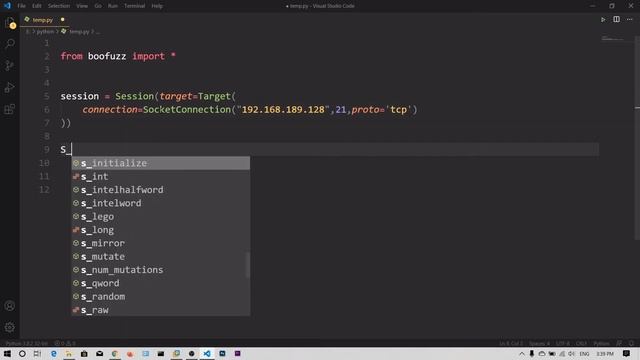Screen dimensions: 640x360
Task: Open the Windows Action Center
Action: click(627, 353)
